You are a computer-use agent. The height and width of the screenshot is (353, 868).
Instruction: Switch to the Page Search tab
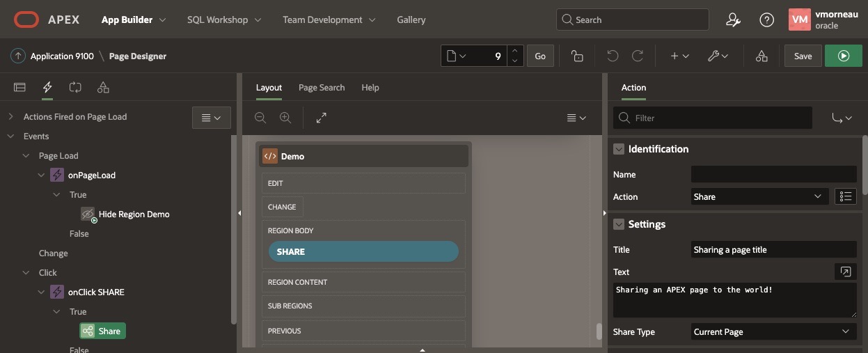322,88
